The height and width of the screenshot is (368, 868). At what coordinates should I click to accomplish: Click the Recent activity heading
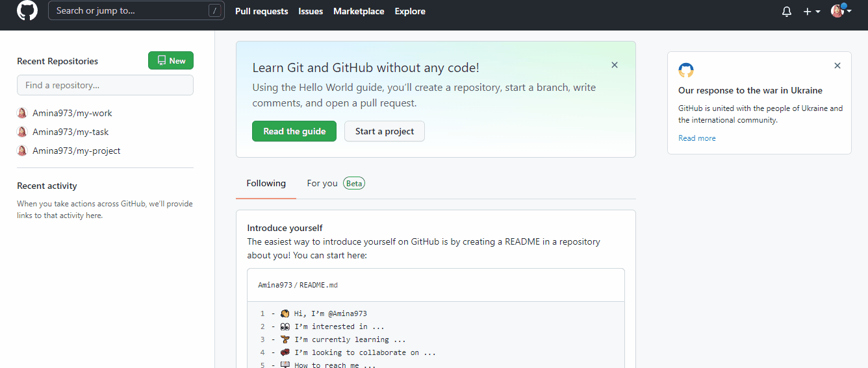[47, 186]
